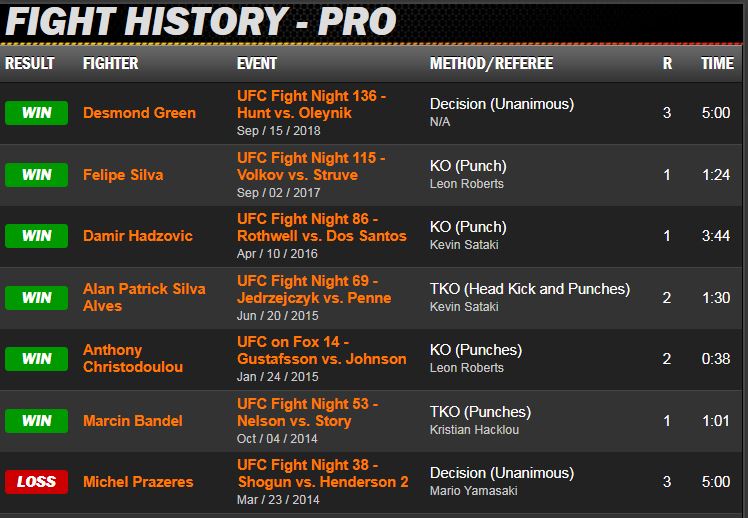748x518 pixels.
Task: Open UFC on Fox 14 event link
Action: (321, 350)
